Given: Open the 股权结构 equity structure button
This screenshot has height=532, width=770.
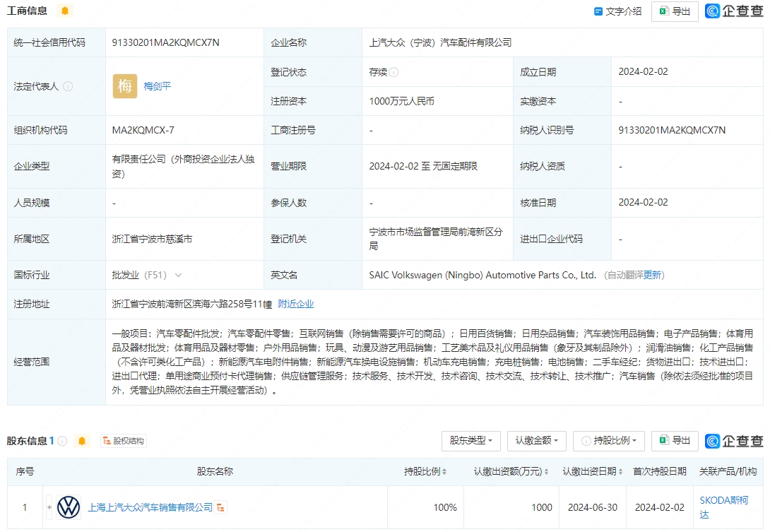Looking at the screenshot, I should (x=123, y=441).
